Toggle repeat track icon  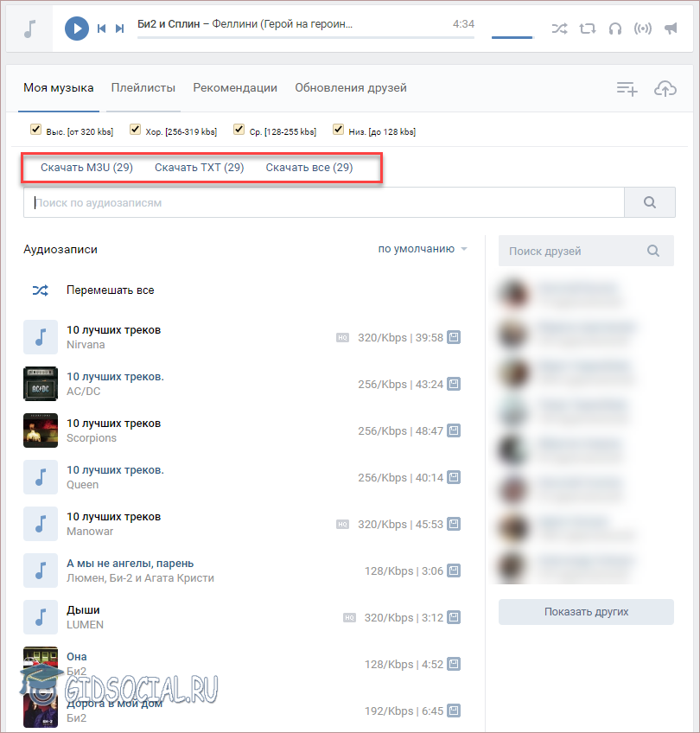click(x=588, y=29)
